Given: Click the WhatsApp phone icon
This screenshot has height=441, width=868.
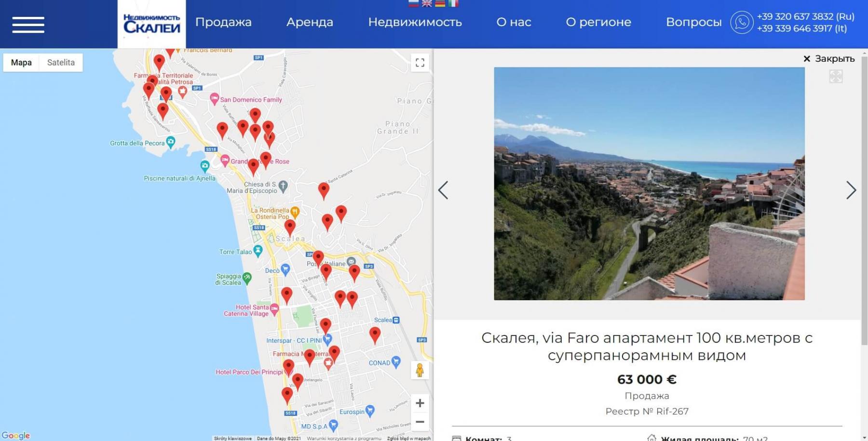Looking at the screenshot, I should (x=742, y=22).
